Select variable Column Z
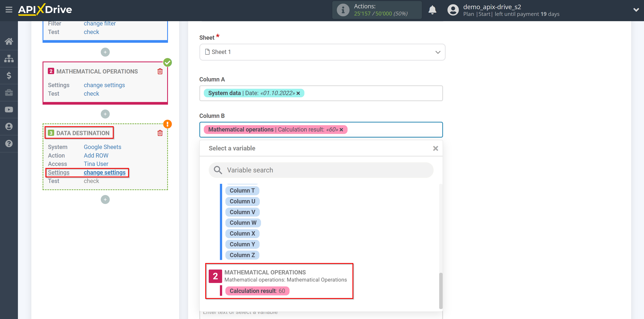This screenshot has height=319, width=644. point(242,255)
